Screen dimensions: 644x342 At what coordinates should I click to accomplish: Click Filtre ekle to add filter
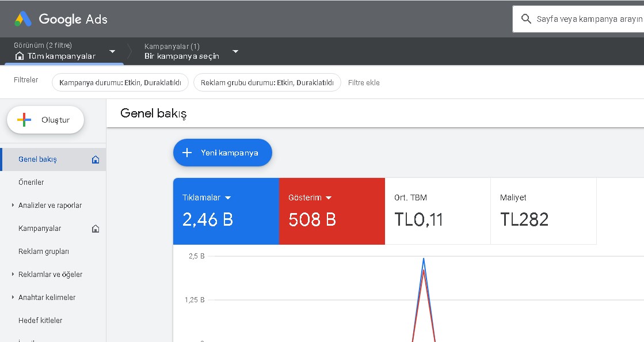coord(364,82)
